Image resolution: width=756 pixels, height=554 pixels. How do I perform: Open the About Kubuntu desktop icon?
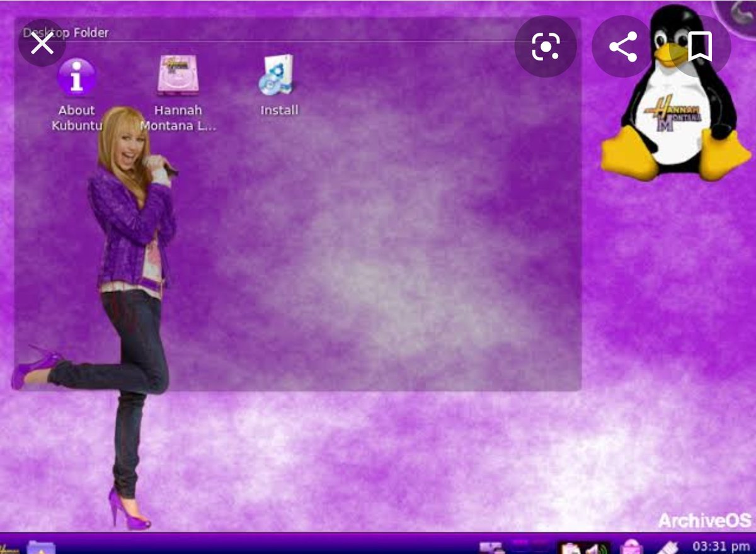(x=76, y=94)
